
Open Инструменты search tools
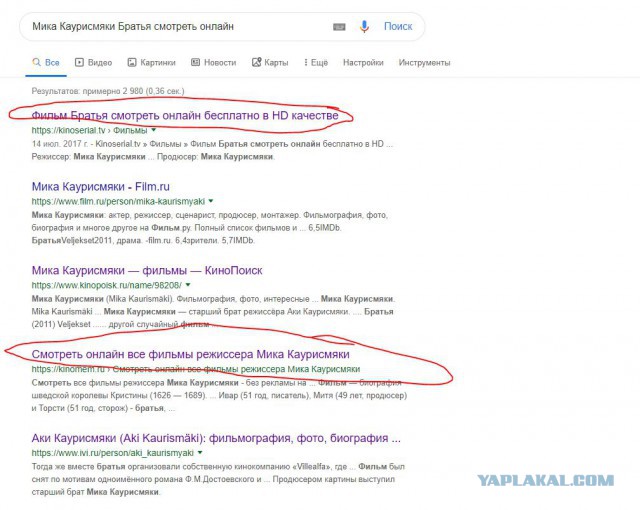click(424, 62)
